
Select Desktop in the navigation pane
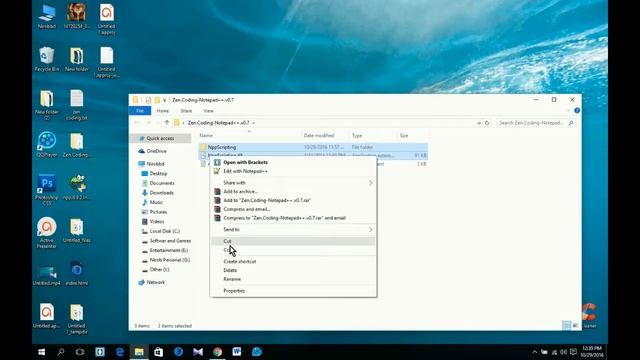click(158, 174)
